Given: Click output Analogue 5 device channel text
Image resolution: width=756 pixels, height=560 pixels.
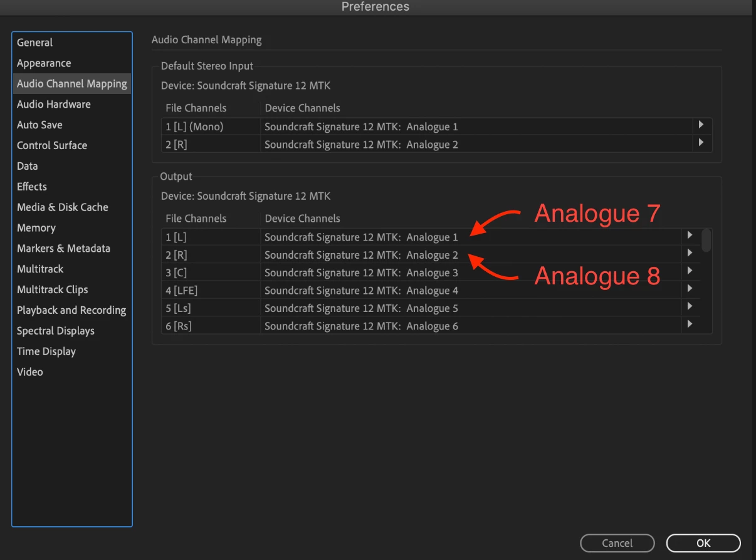Looking at the screenshot, I should (x=361, y=308).
